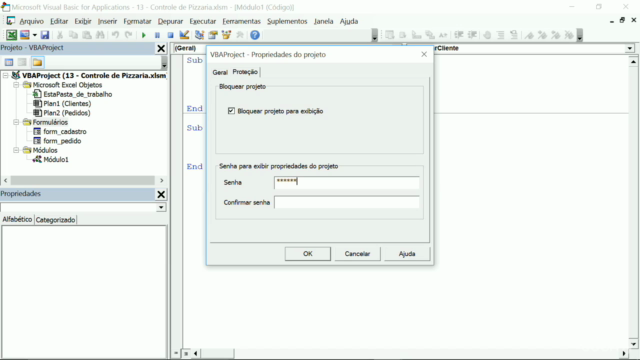Screen dimensions: 640x360
Task: Open Find with the binoculars icon
Action: [x=100, y=35]
